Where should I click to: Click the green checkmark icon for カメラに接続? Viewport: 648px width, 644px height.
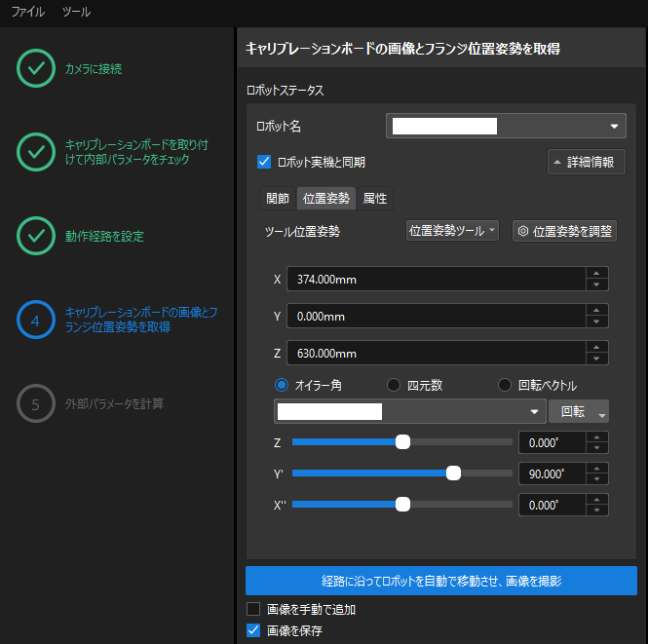tap(36, 69)
